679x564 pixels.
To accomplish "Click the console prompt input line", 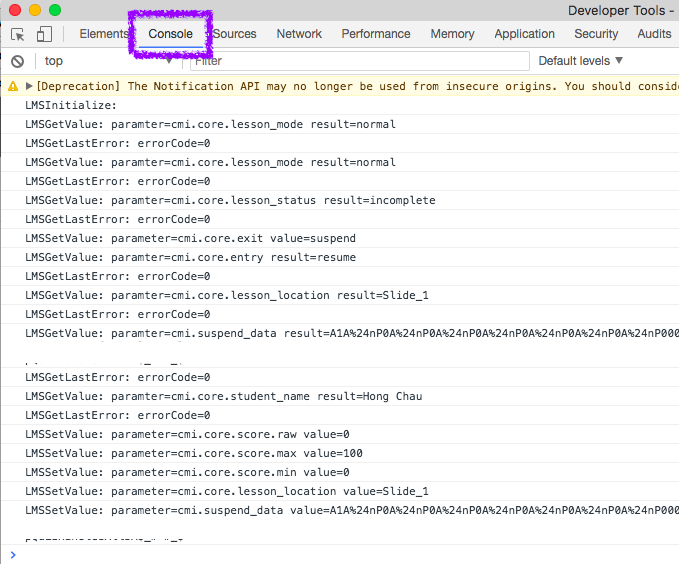I will tap(346, 554).
